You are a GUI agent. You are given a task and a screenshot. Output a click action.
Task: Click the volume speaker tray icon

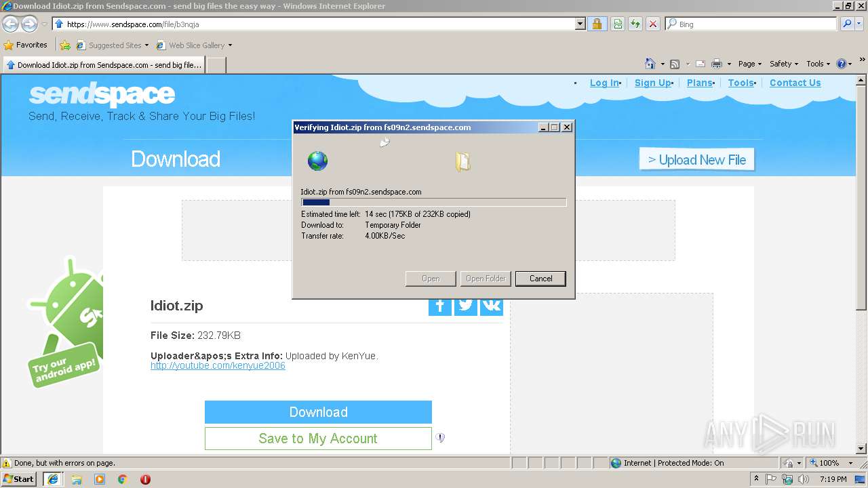(x=804, y=479)
